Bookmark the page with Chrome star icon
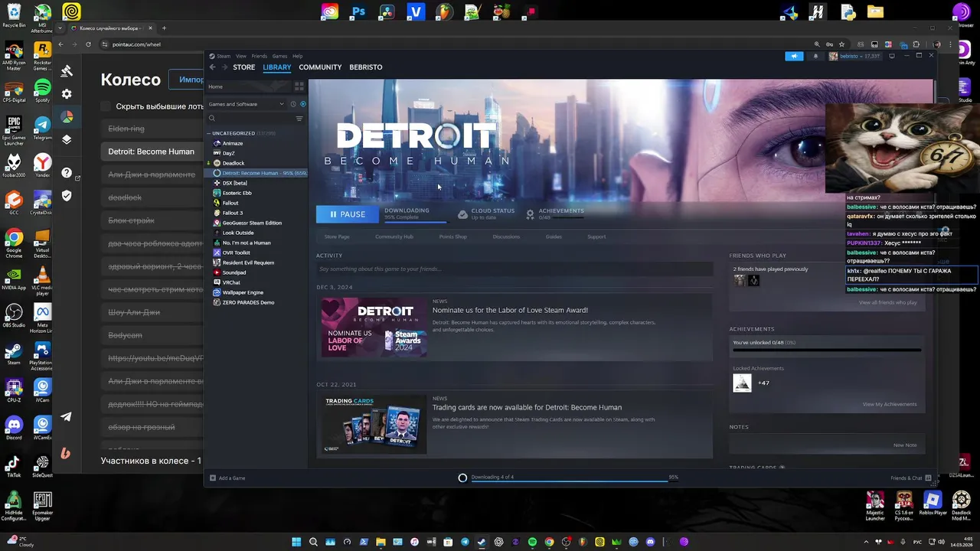Screen dimensions: 980x551 (842, 44)
